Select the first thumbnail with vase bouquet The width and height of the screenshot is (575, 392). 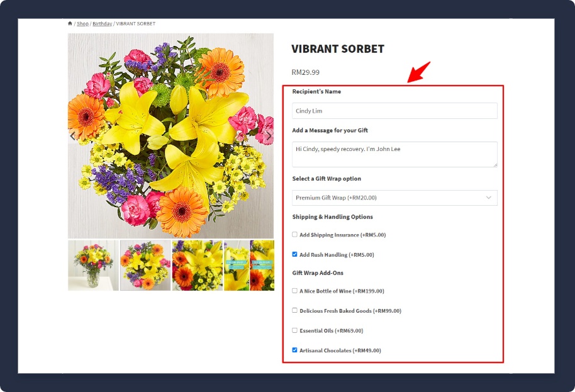tap(93, 265)
